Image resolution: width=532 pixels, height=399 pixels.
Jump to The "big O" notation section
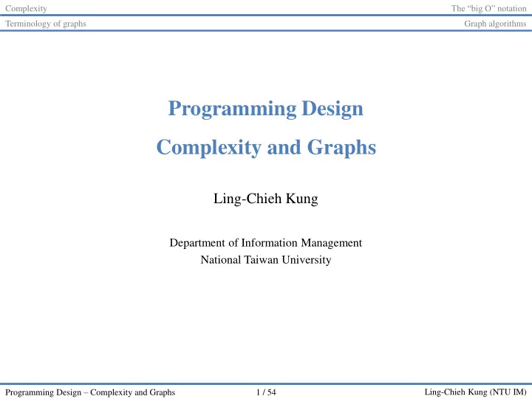(x=488, y=8)
